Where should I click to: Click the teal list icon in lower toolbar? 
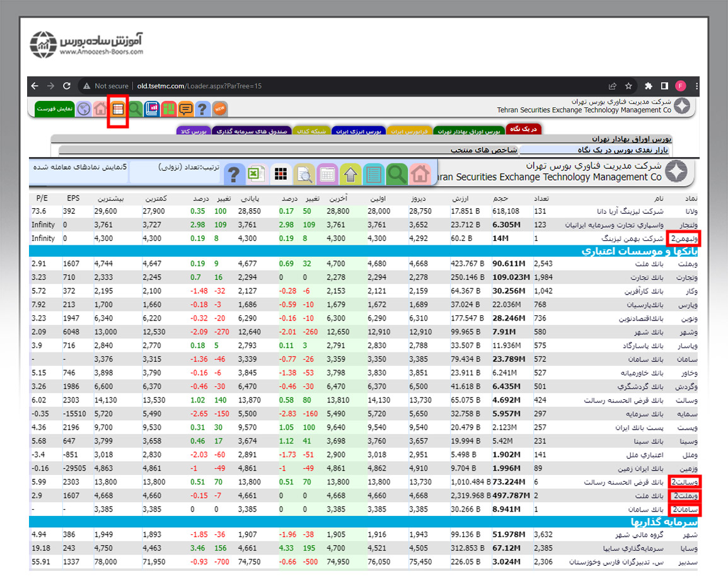[374, 174]
